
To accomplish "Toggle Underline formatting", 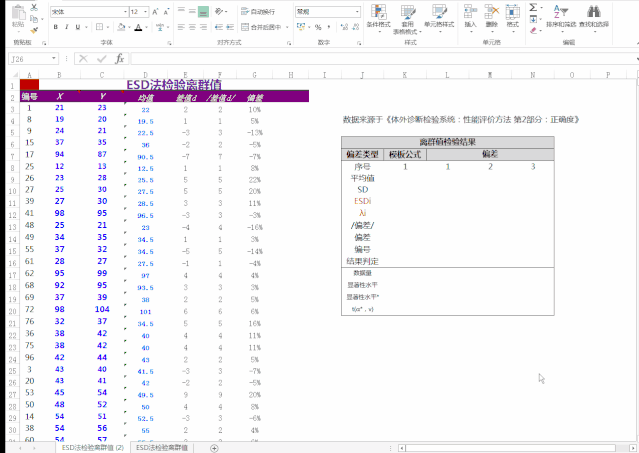I will click(80, 28).
